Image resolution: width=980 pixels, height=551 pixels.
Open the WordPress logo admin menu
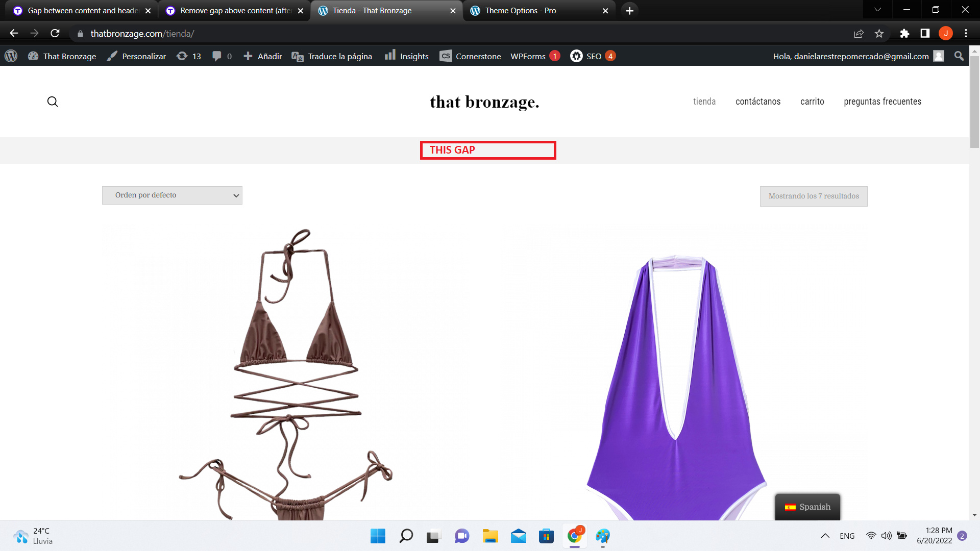11,56
